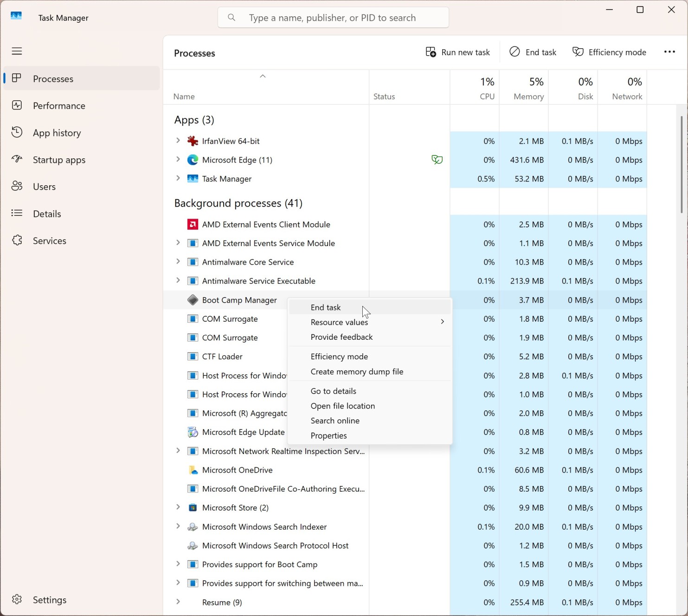Click the Boot Camp Manager diamond icon
Viewport: 688px width, 616px height.
click(193, 300)
